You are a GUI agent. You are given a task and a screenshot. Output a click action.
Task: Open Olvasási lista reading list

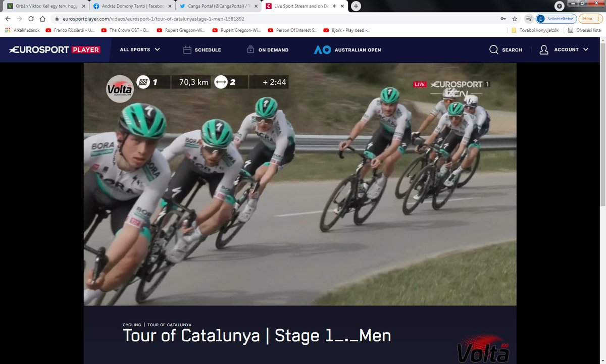point(584,30)
